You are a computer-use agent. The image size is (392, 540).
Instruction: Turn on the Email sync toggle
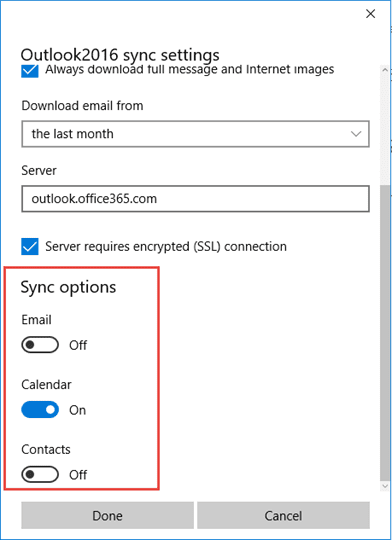(40, 345)
